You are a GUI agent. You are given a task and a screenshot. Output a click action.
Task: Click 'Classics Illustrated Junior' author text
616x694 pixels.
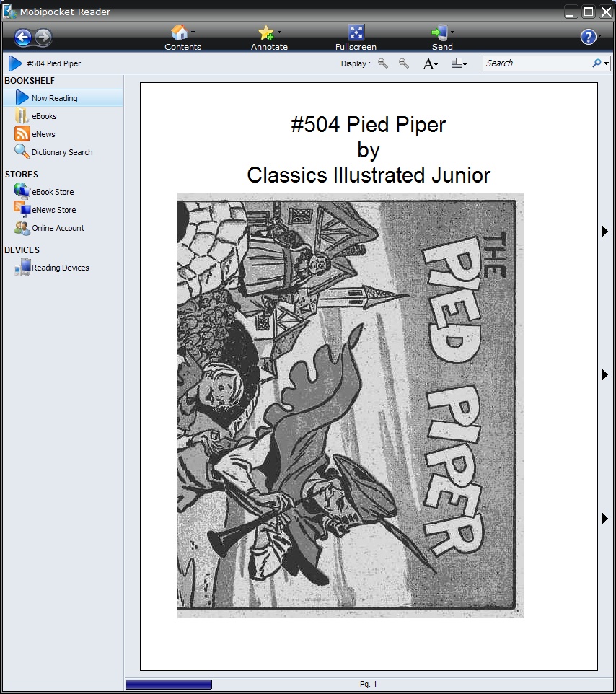369,175
